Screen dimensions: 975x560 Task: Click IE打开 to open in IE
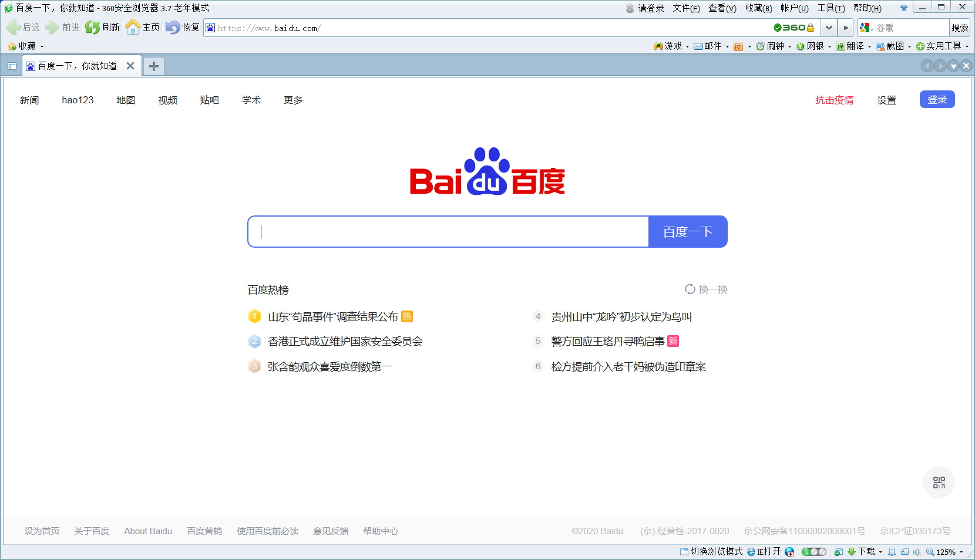[764, 552]
